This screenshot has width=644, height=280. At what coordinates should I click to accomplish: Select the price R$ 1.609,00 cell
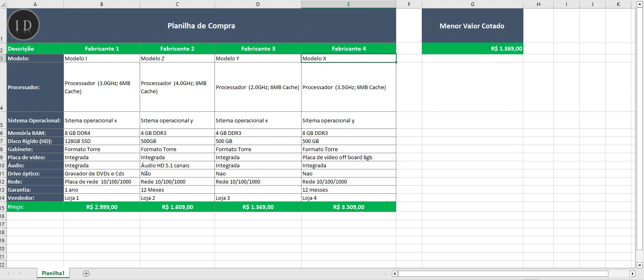[177, 207]
